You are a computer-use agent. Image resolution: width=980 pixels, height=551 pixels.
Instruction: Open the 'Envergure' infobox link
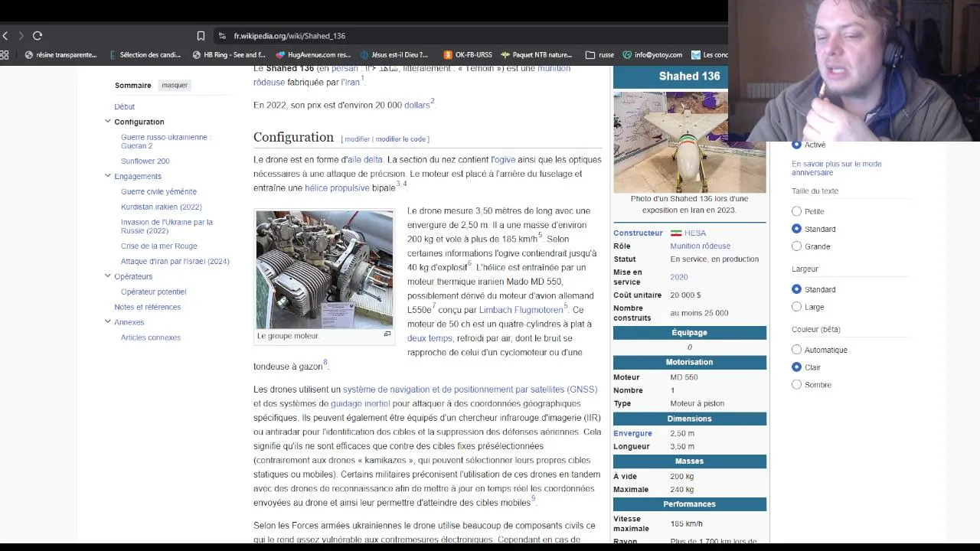tap(632, 433)
